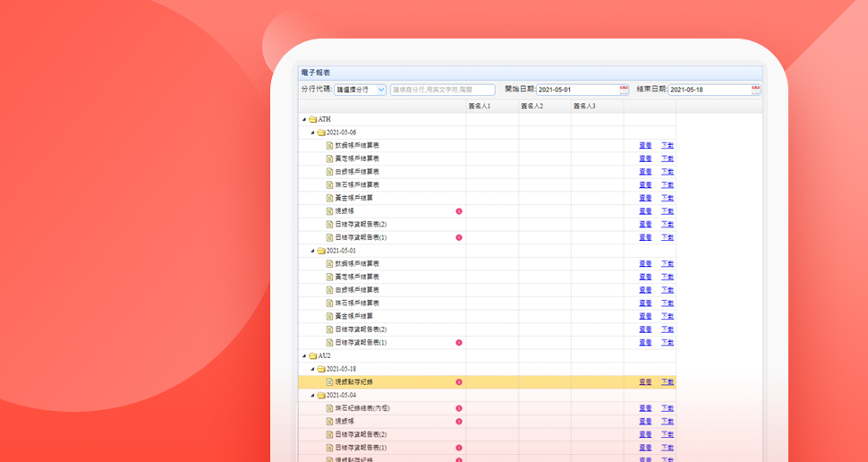Click document icon of 白銀帳戶結算表 in 2021-05-06

click(330, 172)
